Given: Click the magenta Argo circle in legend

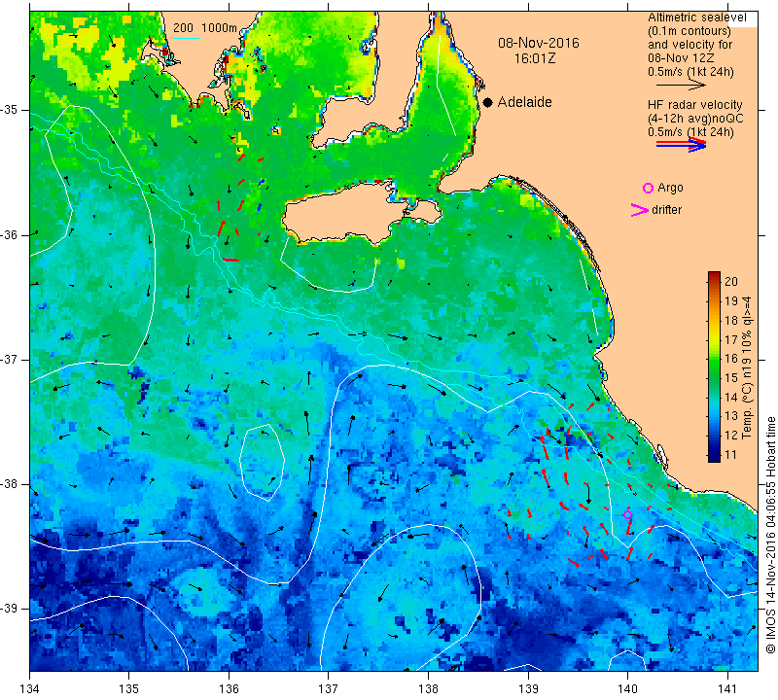Looking at the screenshot, I should click(648, 188).
